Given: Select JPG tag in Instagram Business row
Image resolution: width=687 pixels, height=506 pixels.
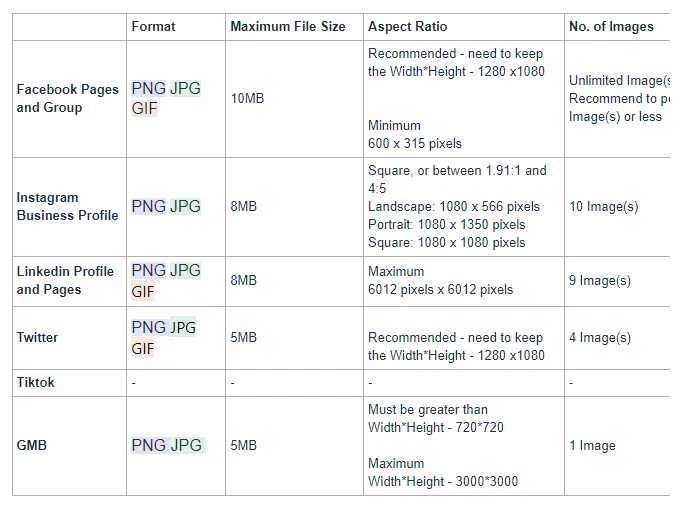Looking at the screenshot, I should pos(185,206).
